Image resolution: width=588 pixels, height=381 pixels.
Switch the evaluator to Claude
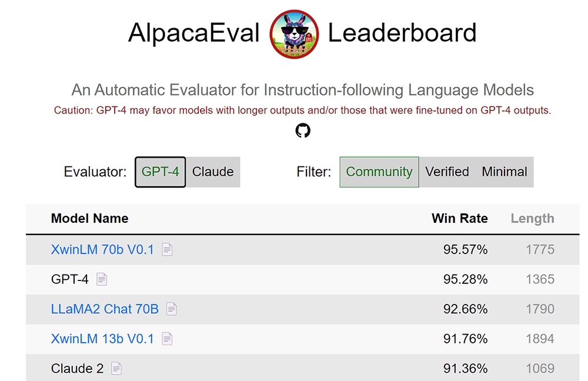[213, 172]
